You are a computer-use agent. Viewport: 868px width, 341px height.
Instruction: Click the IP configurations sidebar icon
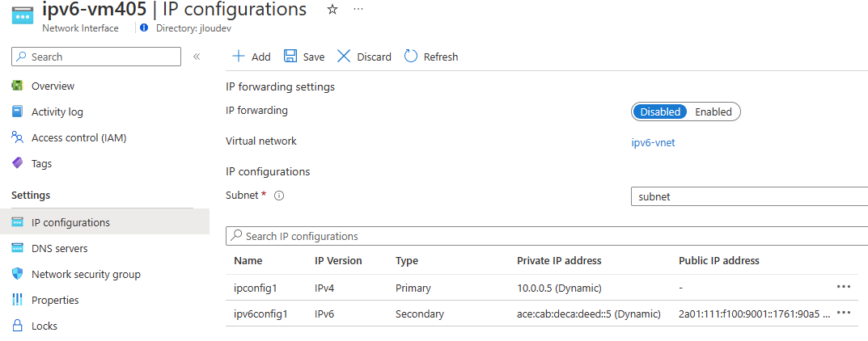18,222
